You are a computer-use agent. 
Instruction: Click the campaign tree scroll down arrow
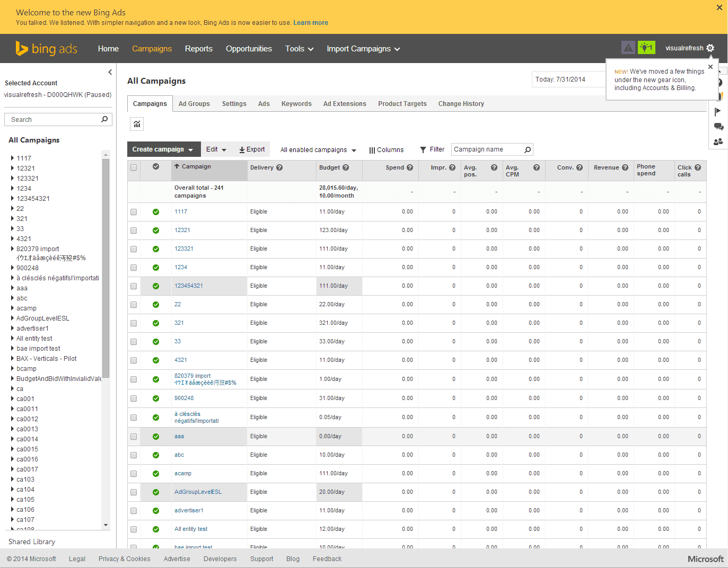106,525
